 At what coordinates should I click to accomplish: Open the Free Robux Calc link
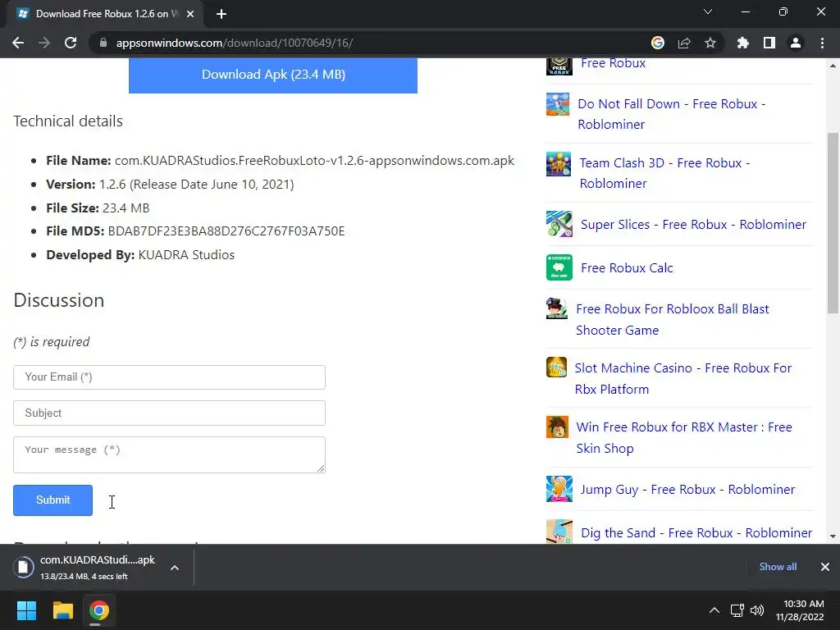(627, 268)
